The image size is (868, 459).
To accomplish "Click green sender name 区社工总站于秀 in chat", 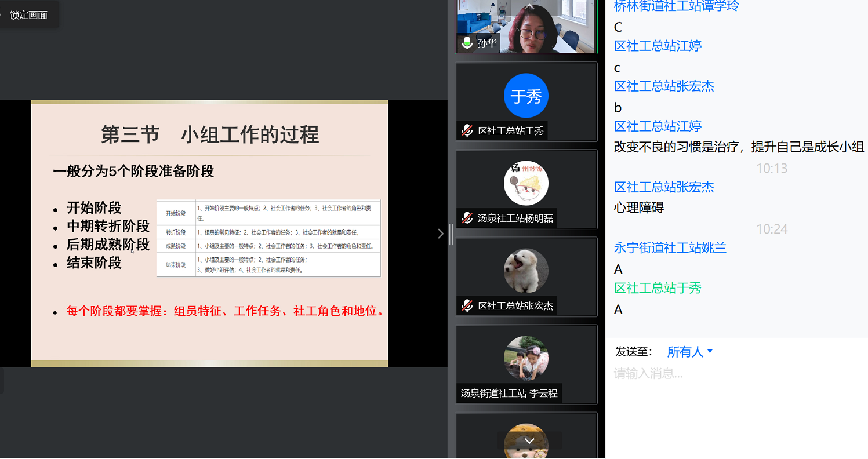I will tap(658, 288).
